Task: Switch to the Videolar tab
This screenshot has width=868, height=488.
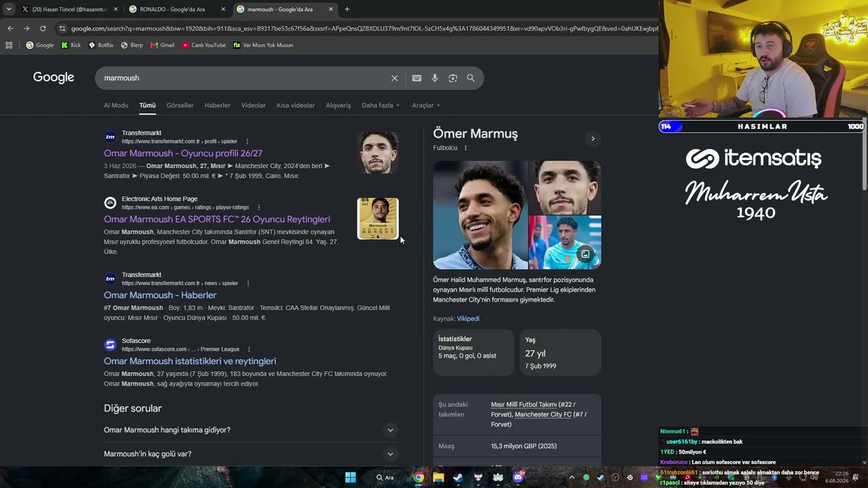Action: [254, 106]
